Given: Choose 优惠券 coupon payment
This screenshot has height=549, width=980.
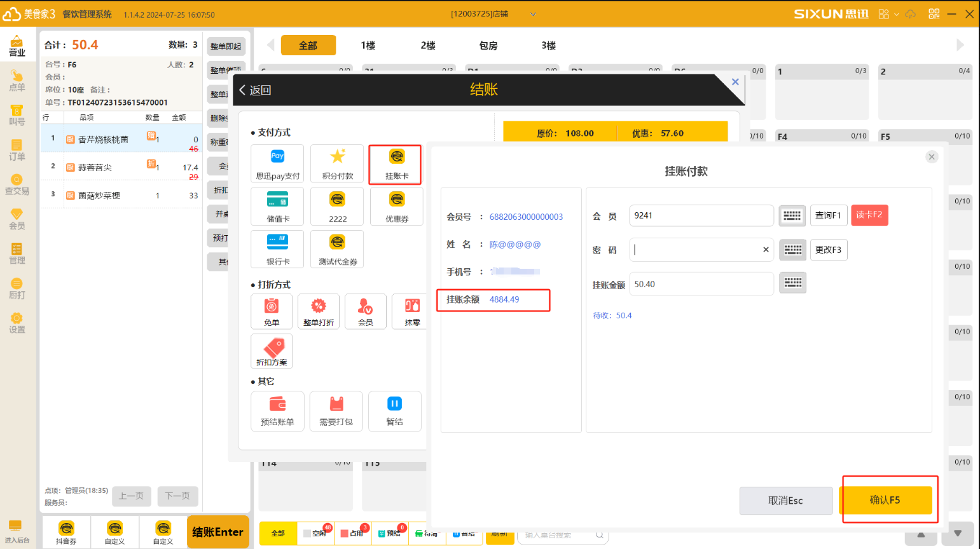Looking at the screenshot, I should (x=396, y=207).
